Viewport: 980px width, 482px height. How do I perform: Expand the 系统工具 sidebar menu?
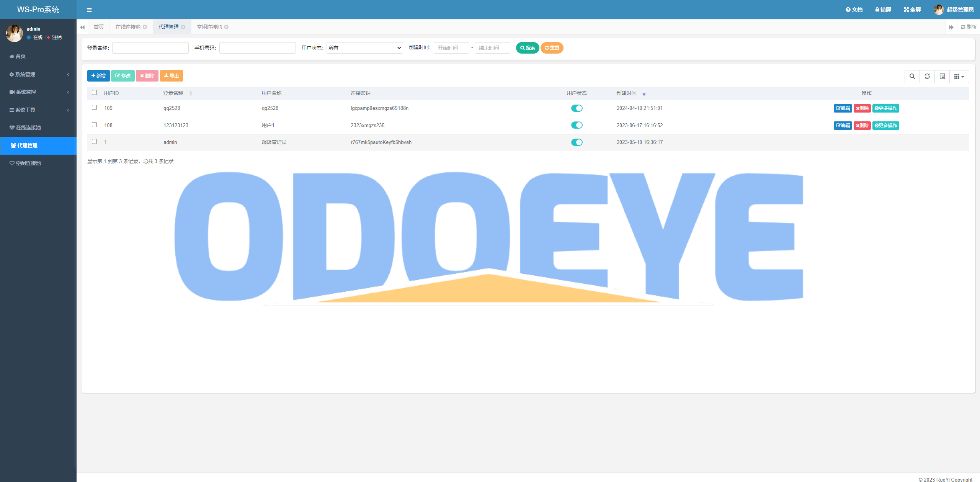(x=38, y=110)
